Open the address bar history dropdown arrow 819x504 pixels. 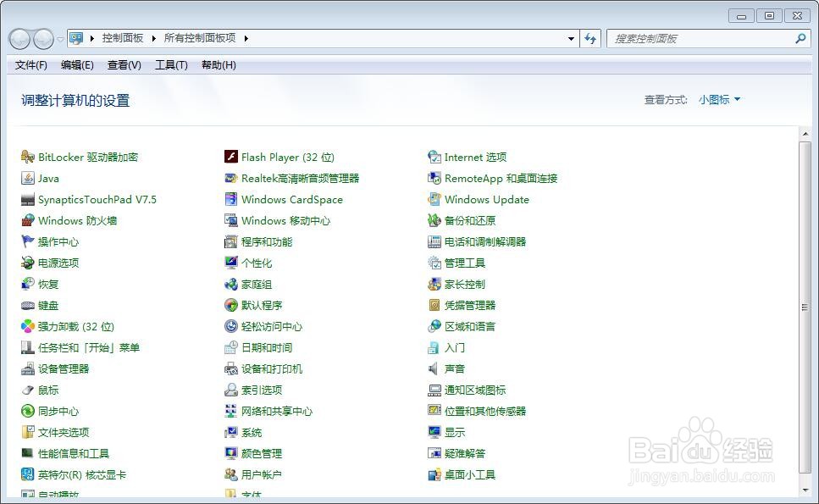click(571, 39)
